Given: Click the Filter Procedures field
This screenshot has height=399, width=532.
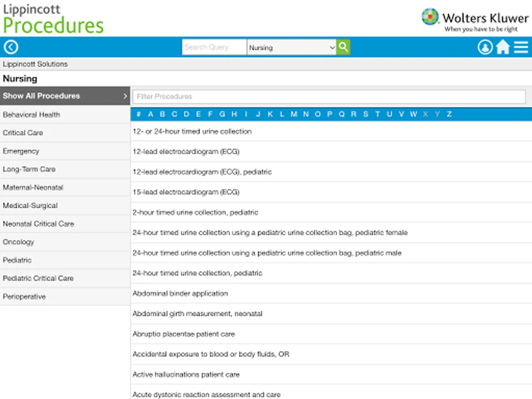Looking at the screenshot, I should [x=329, y=96].
